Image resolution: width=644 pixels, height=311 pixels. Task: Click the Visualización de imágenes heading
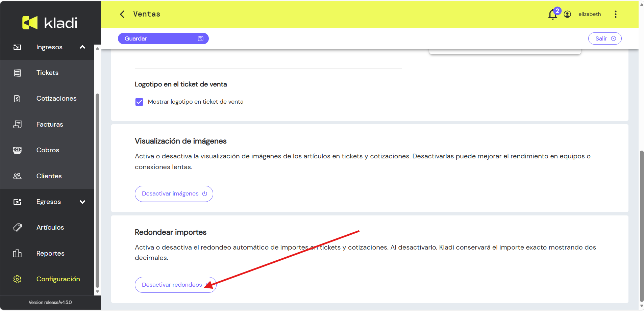tap(181, 141)
